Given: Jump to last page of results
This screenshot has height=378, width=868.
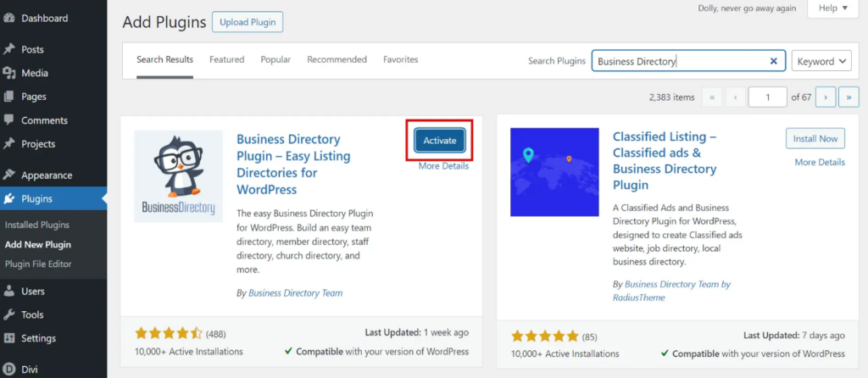Looking at the screenshot, I should coord(848,97).
